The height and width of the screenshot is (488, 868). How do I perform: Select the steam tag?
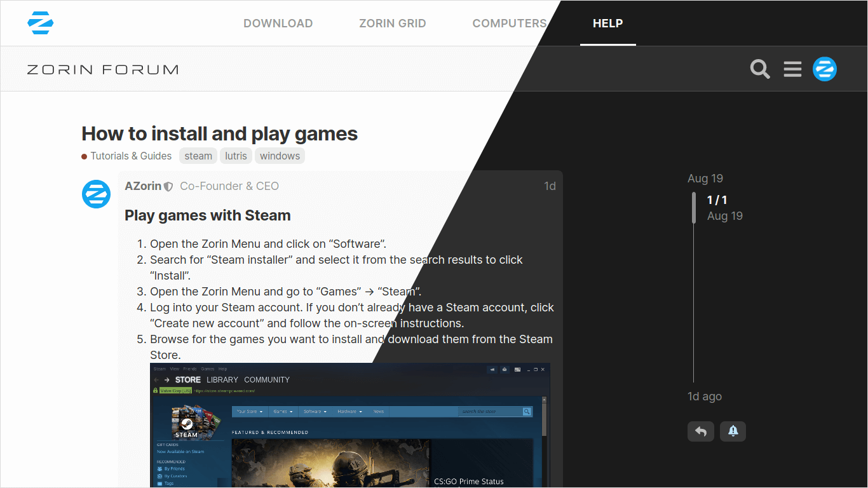point(198,156)
